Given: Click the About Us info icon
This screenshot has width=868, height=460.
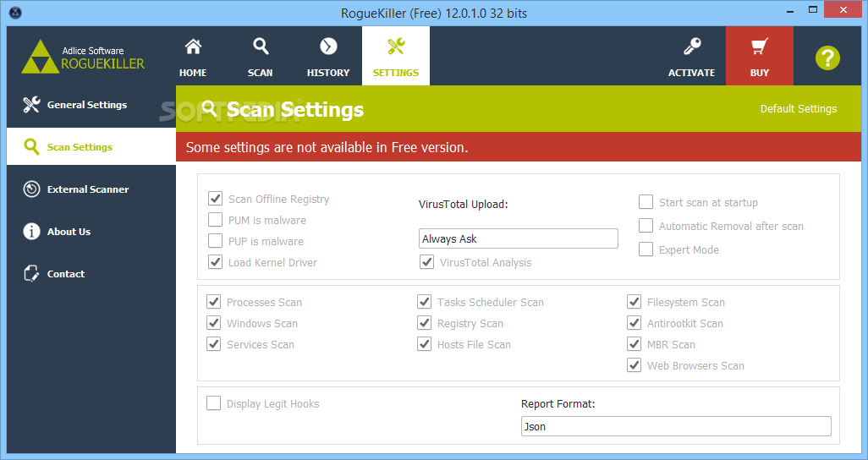Looking at the screenshot, I should [x=31, y=232].
